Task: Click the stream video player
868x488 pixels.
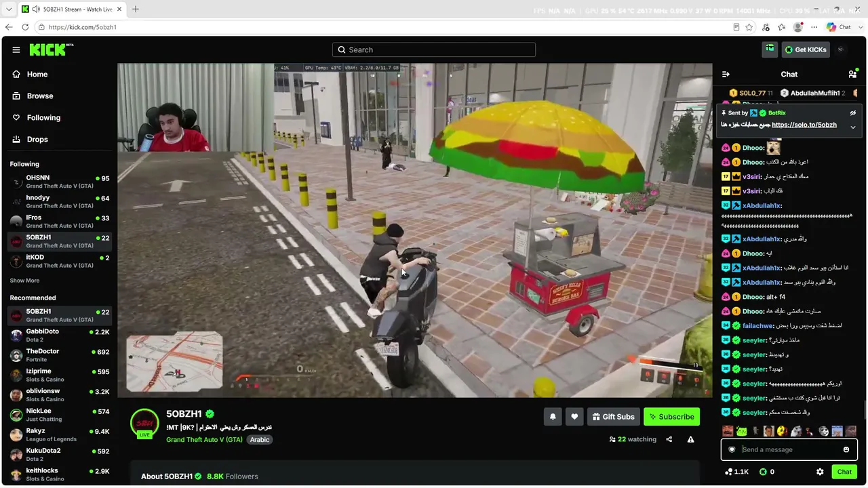Action: (x=415, y=230)
